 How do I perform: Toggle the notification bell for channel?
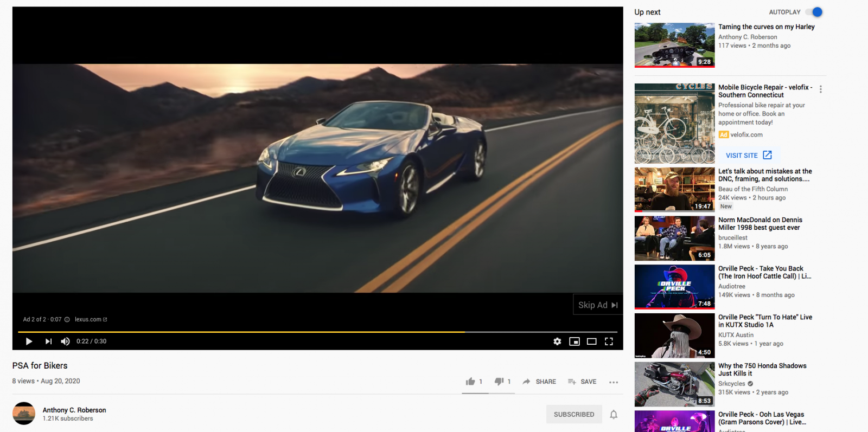tap(614, 415)
